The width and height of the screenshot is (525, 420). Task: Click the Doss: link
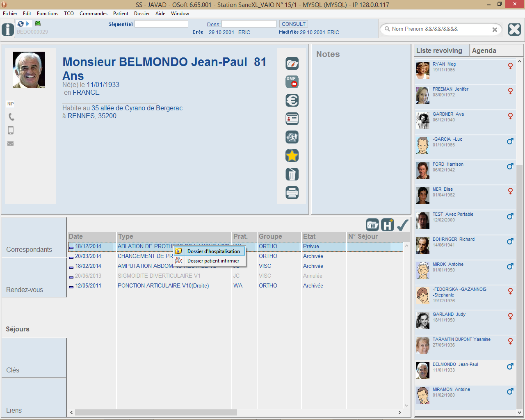(x=213, y=25)
